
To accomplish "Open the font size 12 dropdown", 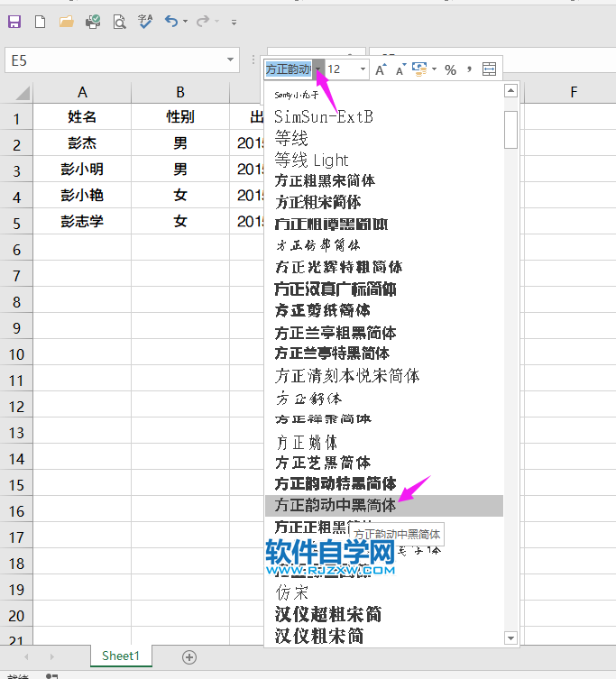I will pyautogui.click(x=363, y=69).
